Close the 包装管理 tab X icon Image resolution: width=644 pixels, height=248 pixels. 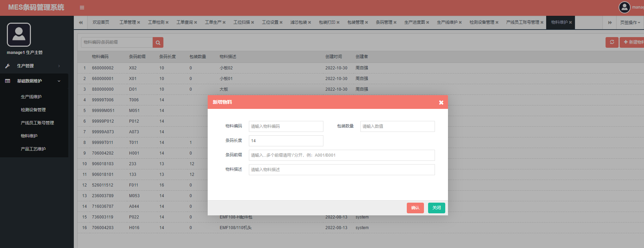(x=367, y=23)
